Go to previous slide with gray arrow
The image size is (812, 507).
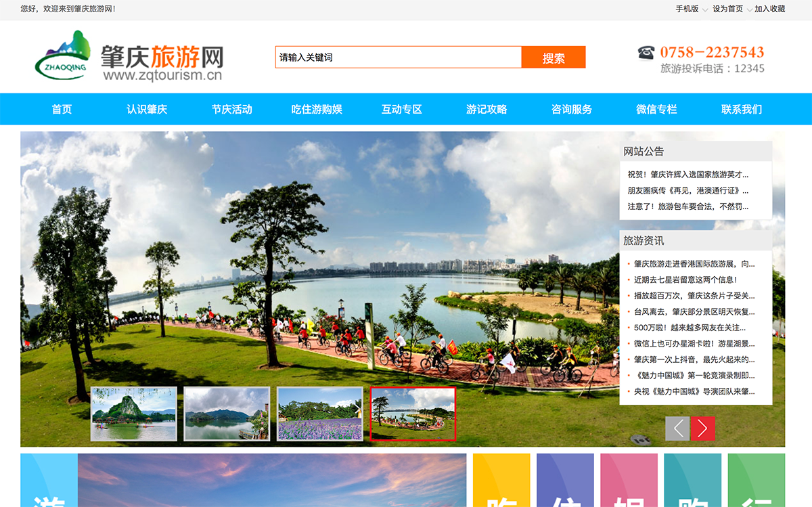(677, 428)
